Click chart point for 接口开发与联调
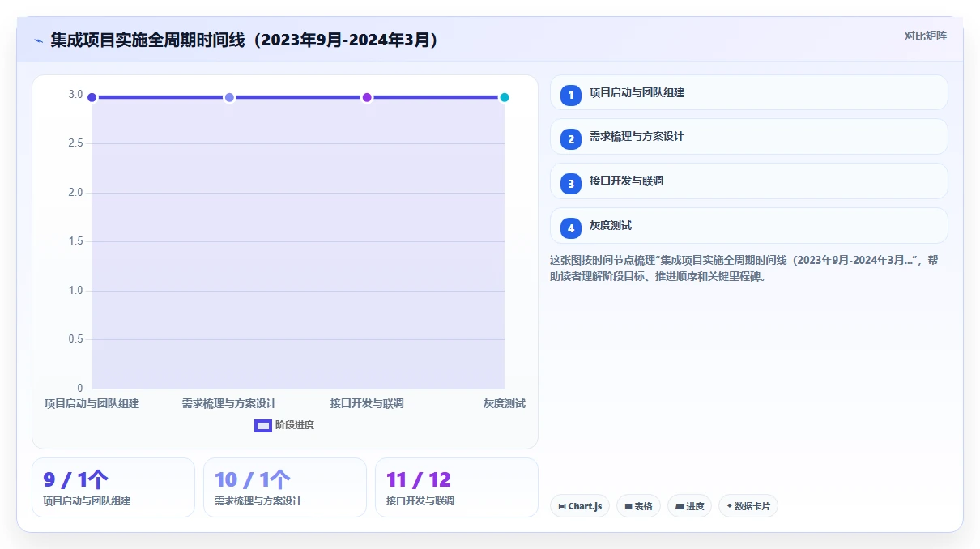 pyautogui.click(x=367, y=97)
